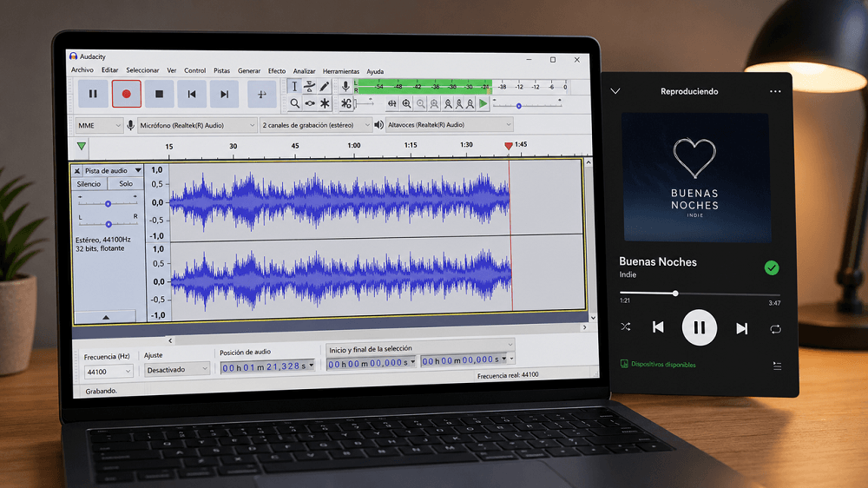Open the Pistas menu
Image resolution: width=868 pixels, height=488 pixels.
click(221, 71)
